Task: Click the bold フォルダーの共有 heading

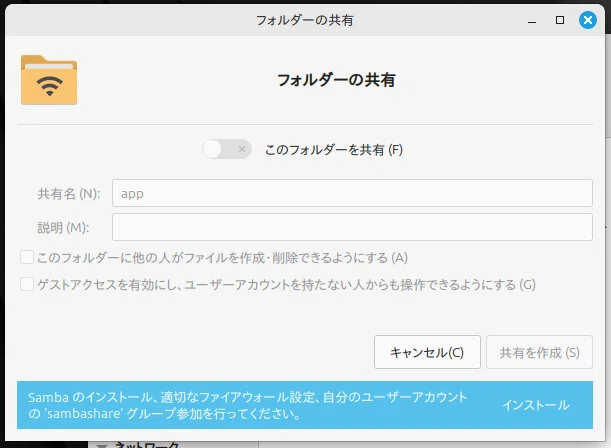Action: (336, 80)
